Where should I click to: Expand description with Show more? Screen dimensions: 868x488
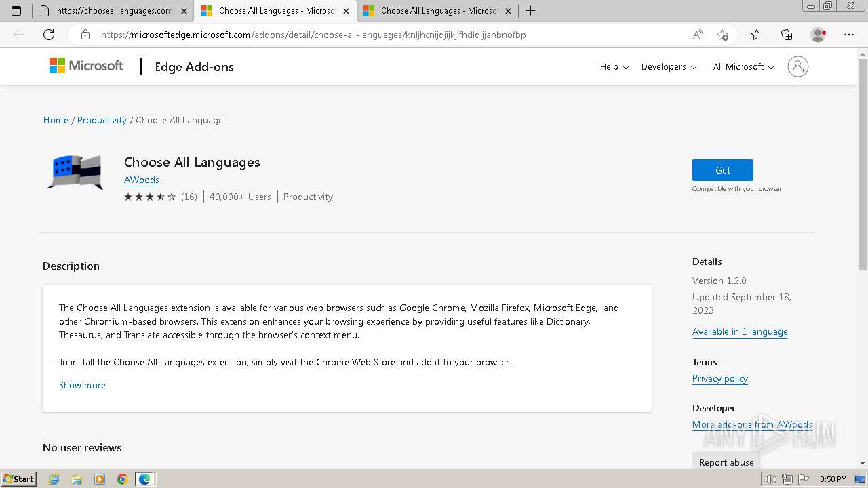[82, 385]
